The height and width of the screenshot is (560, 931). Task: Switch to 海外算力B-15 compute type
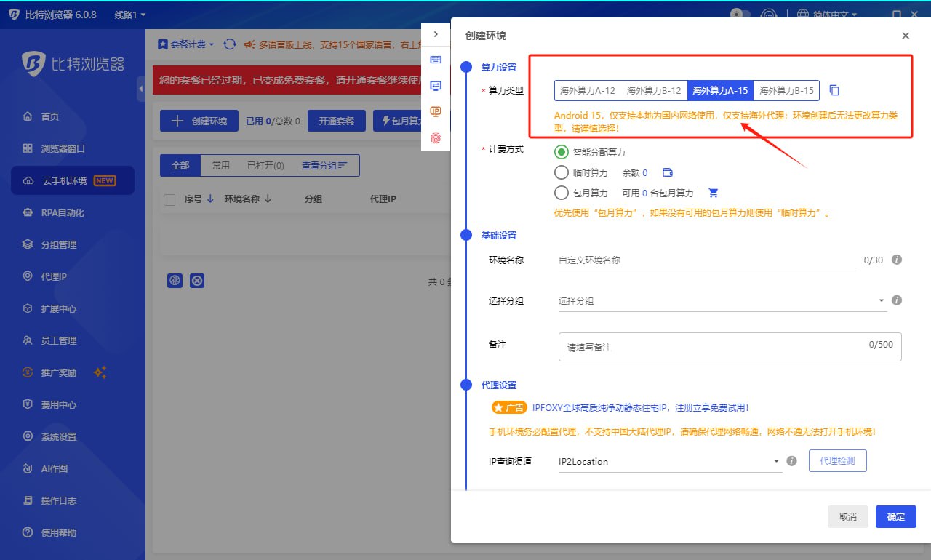pos(786,91)
